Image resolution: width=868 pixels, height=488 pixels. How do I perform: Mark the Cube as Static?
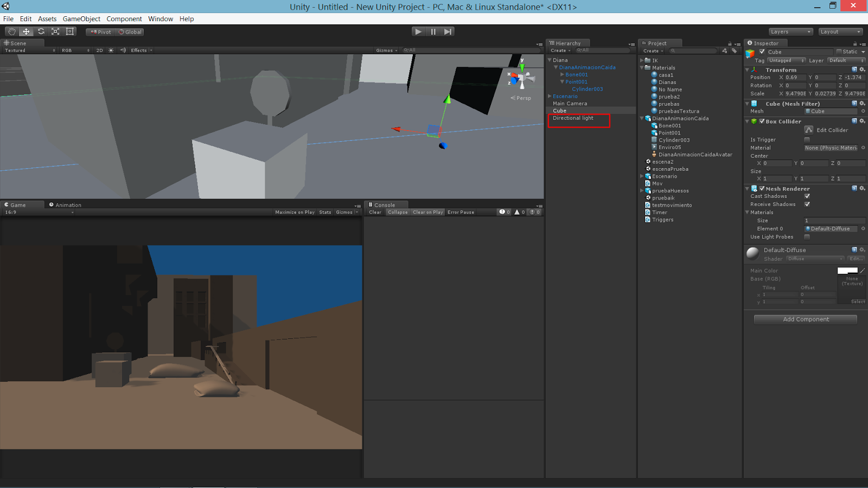coord(838,52)
